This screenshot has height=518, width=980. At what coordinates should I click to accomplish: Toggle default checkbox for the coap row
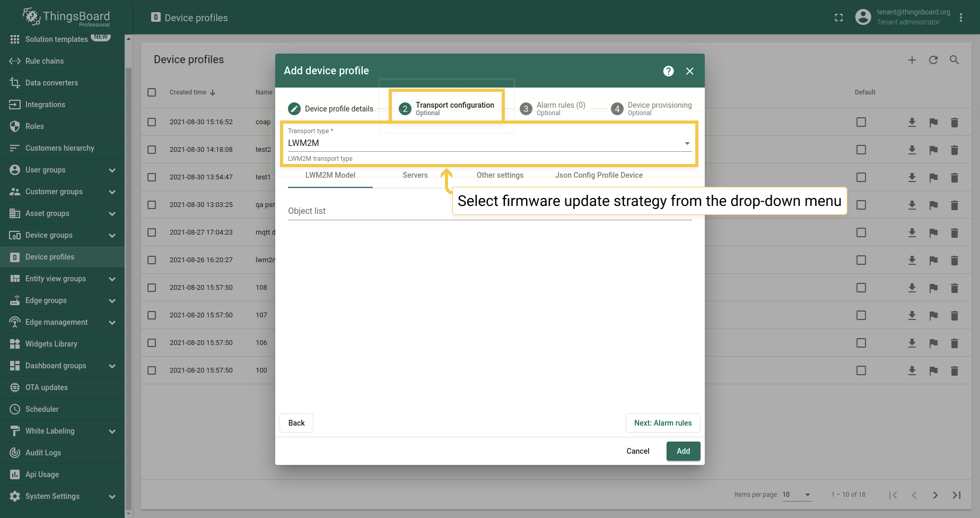(861, 122)
